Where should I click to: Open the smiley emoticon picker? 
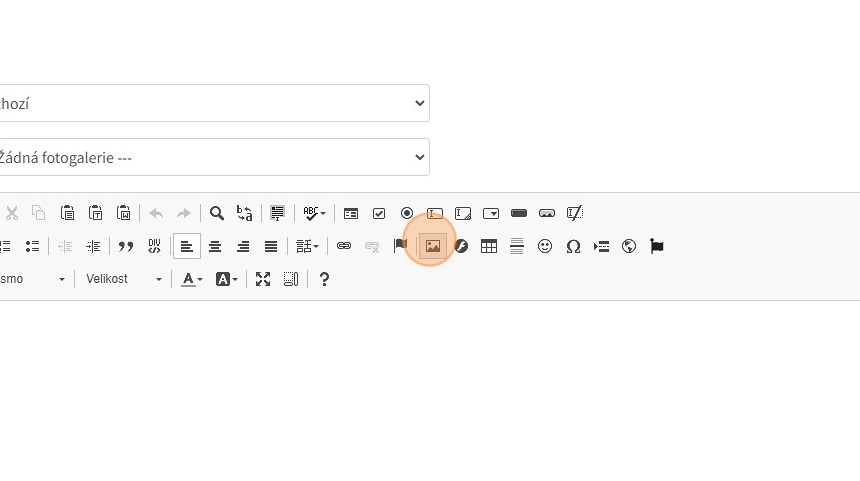point(545,246)
